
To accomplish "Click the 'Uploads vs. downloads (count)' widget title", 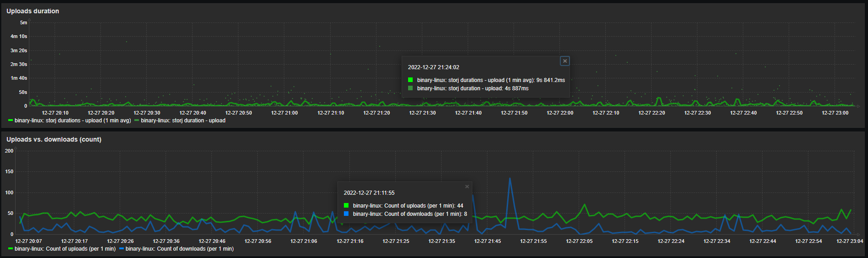I will pyautogui.click(x=54, y=139).
